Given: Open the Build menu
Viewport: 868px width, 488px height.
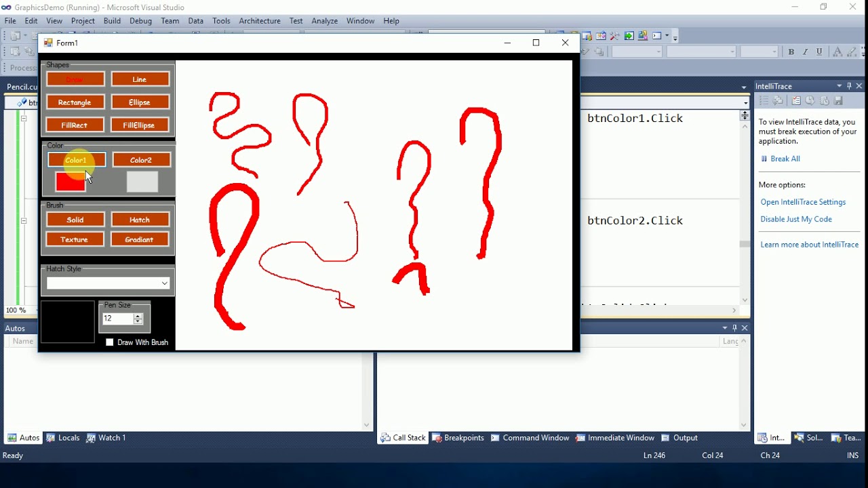Looking at the screenshot, I should (112, 21).
